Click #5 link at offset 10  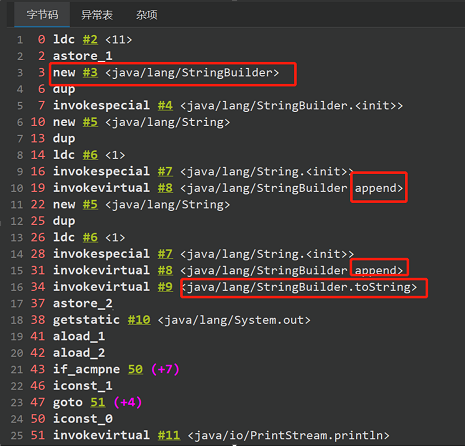pyautogui.click(x=90, y=122)
